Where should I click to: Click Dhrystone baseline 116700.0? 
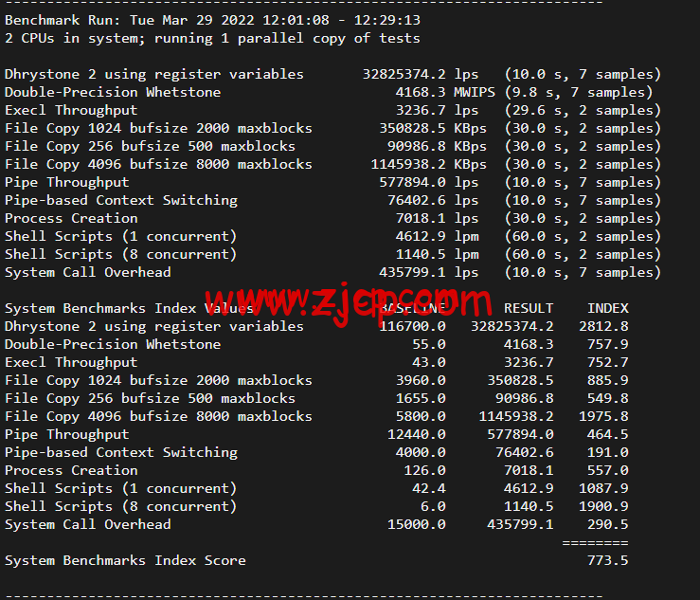tap(412, 327)
